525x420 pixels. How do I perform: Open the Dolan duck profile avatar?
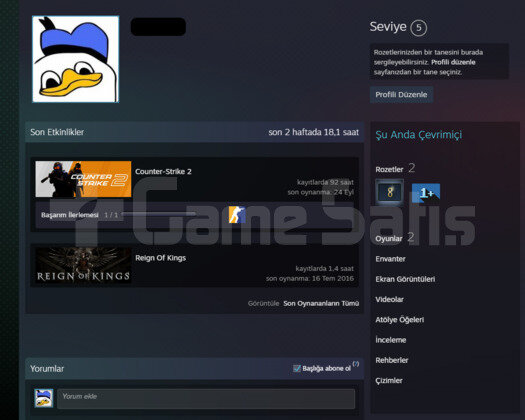[76, 59]
